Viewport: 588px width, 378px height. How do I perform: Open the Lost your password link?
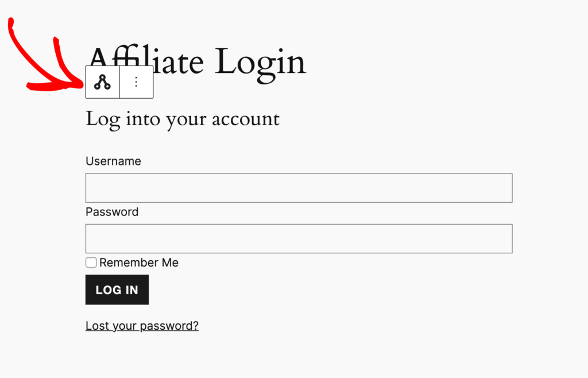(x=142, y=325)
